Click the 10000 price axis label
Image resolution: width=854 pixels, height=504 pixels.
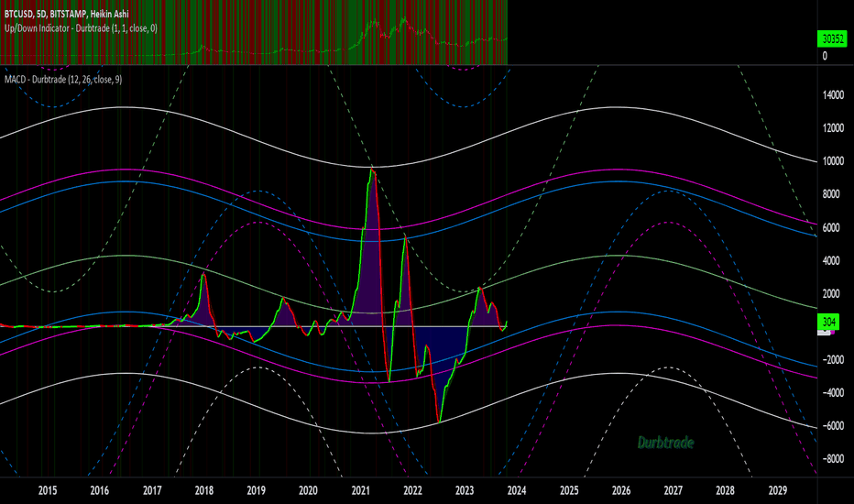(x=833, y=161)
